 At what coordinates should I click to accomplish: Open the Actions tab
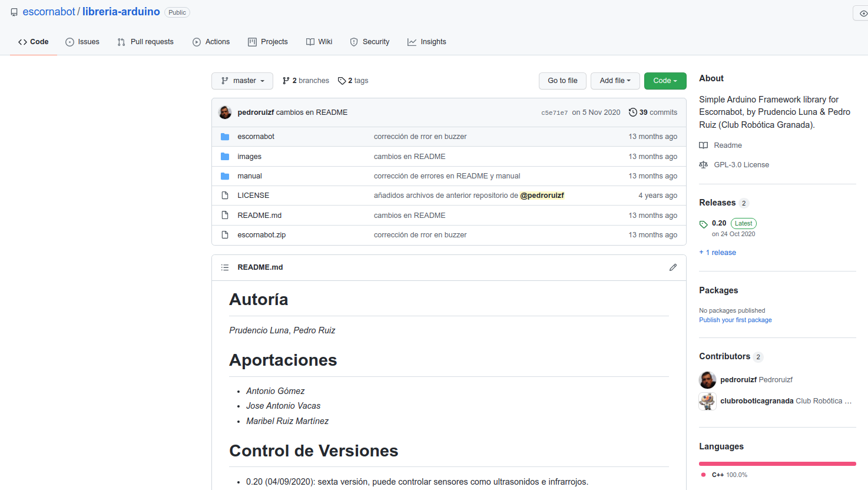[211, 42]
